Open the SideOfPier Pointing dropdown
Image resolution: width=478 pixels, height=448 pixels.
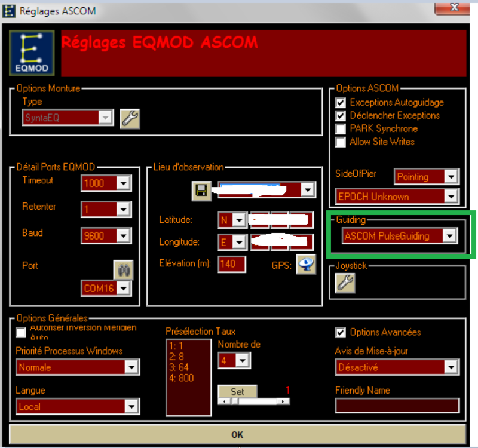coord(452,177)
